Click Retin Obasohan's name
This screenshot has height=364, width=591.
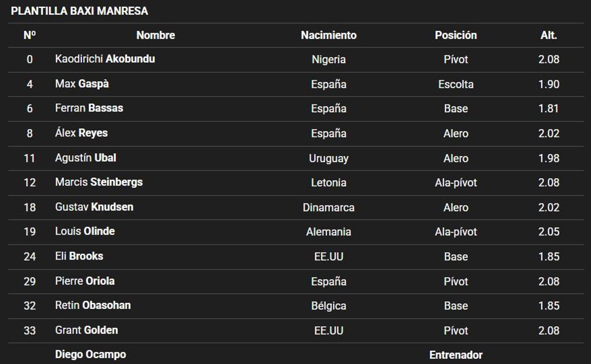tap(93, 305)
